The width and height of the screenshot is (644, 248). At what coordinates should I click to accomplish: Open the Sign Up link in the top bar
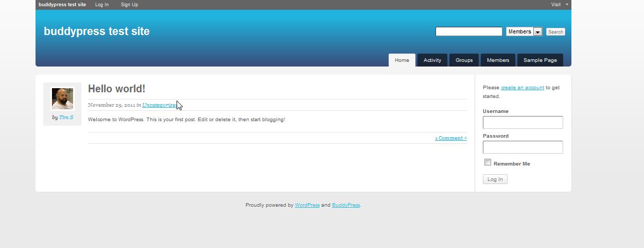tap(129, 5)
